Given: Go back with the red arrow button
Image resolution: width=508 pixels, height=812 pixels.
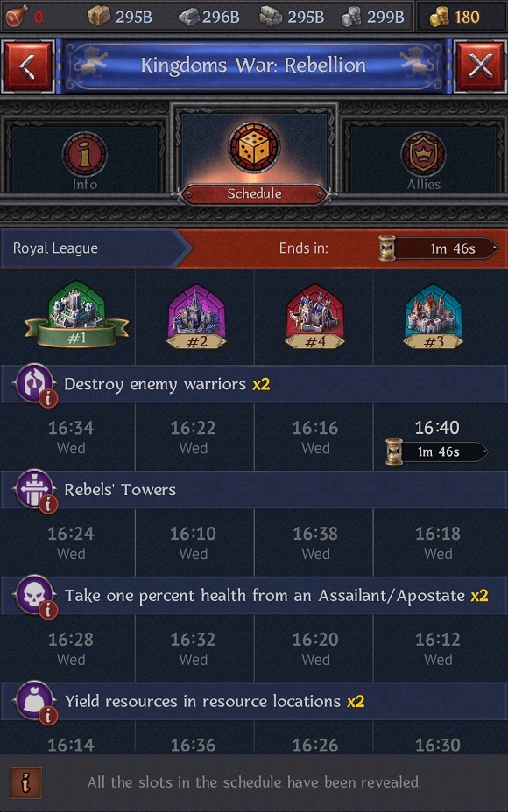Looking at the screenshot, I should [27, 66].
